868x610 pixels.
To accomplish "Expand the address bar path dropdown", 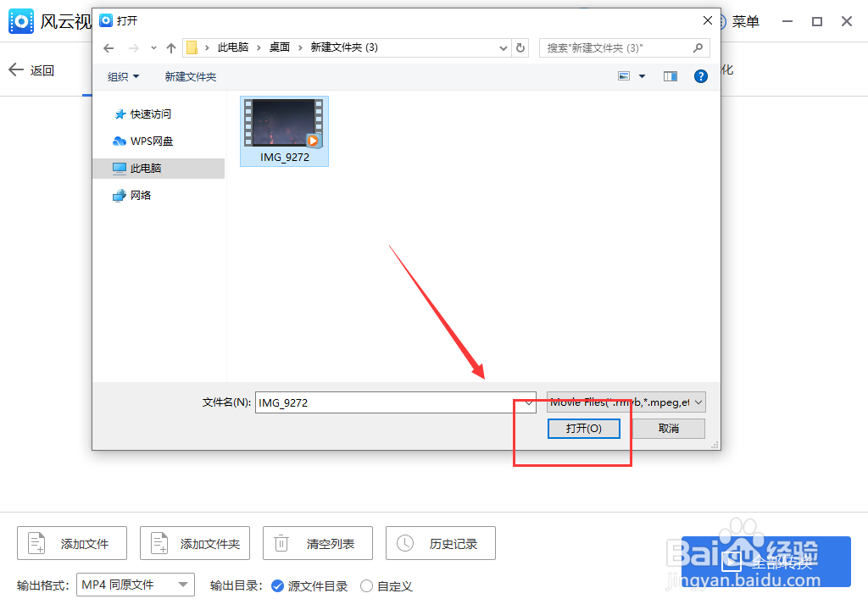I will pyautogui.click(x=504, y=48).
